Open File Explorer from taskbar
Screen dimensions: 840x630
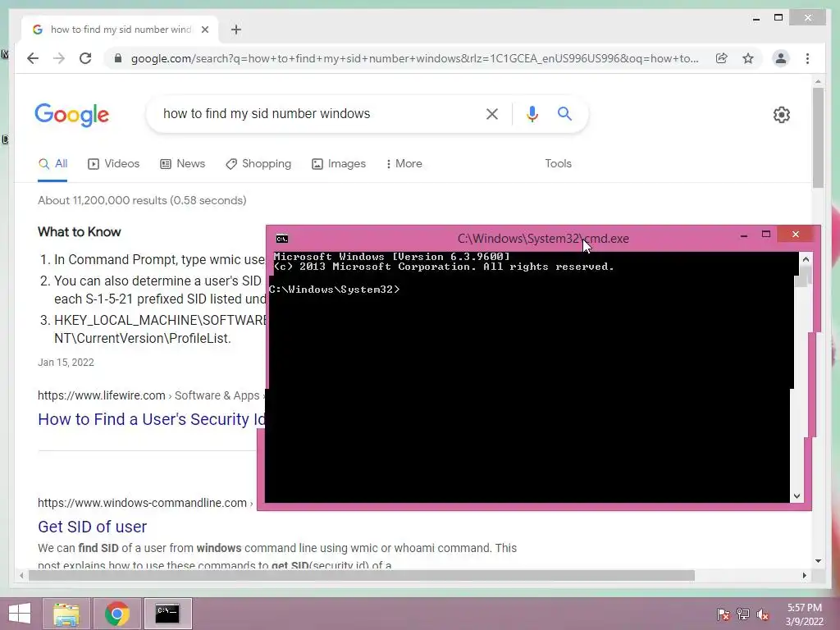(x=66, y=614)
